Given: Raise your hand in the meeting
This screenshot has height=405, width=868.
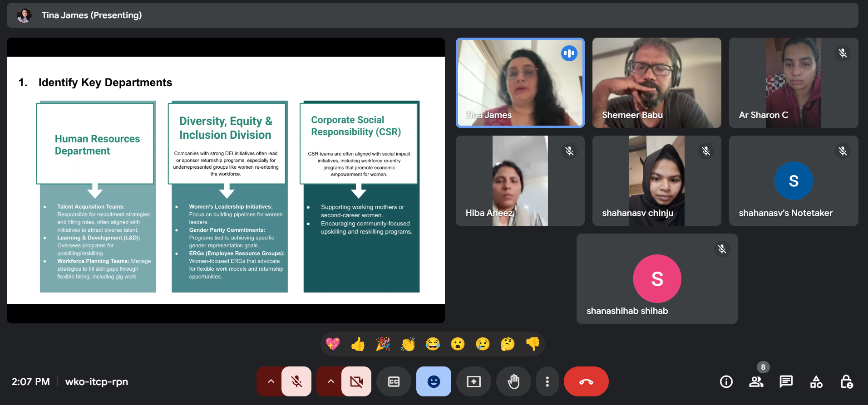Looking at the screenshot, I should pyautogui.click(x=513, y=382).
